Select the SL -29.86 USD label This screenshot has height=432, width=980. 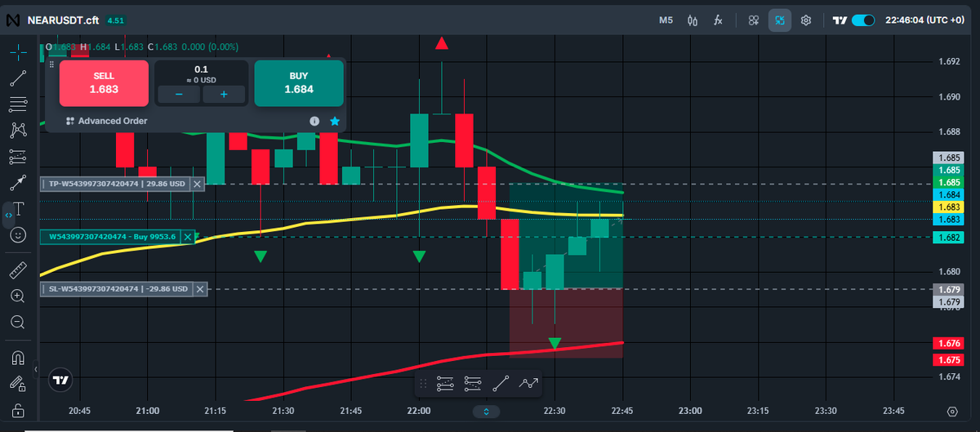pos(118,289)
